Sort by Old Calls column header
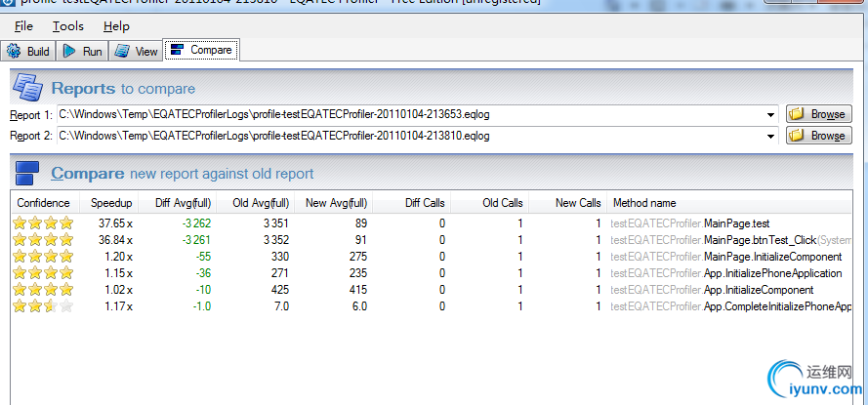The width and height of the screenshot is (868, 405). click(x=490, y=203)
